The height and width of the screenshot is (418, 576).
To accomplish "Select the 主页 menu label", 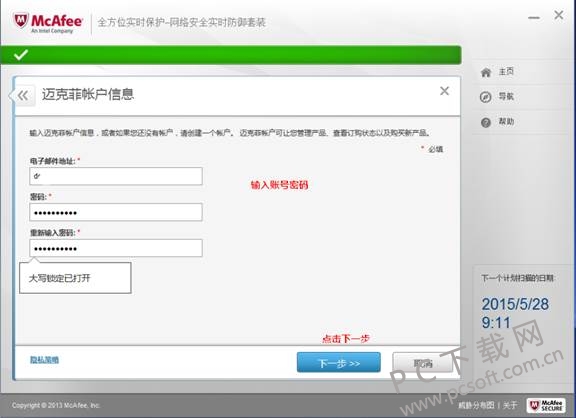I will click(506, 72).
